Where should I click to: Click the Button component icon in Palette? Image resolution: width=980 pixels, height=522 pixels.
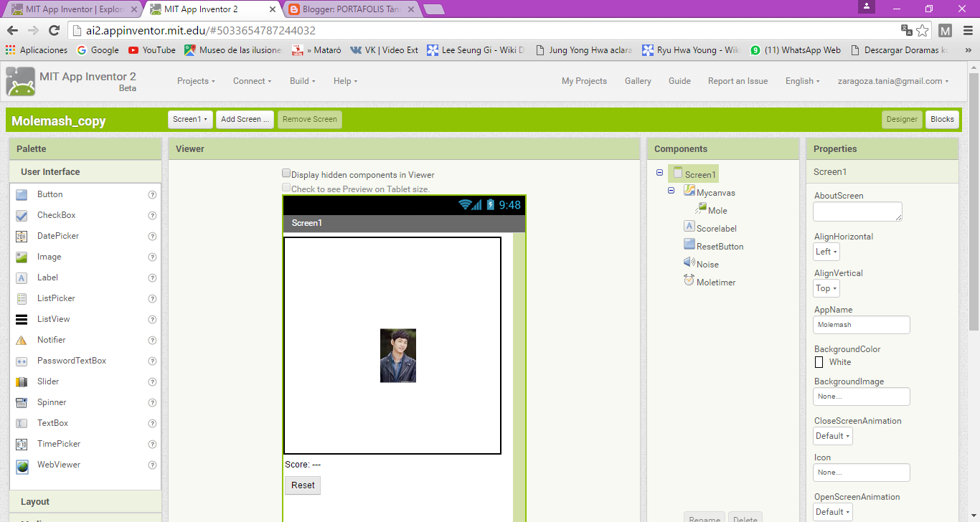click(22, 194)
